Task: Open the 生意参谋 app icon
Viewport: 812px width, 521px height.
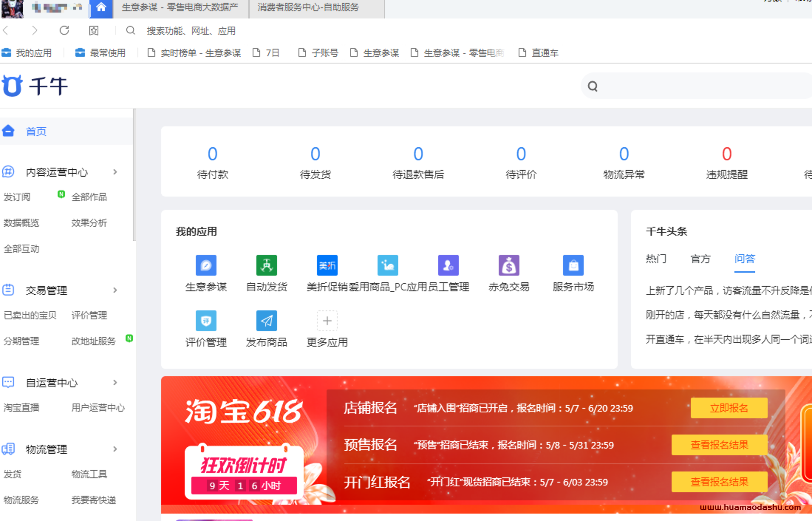Action: click(x=206, y=265)
